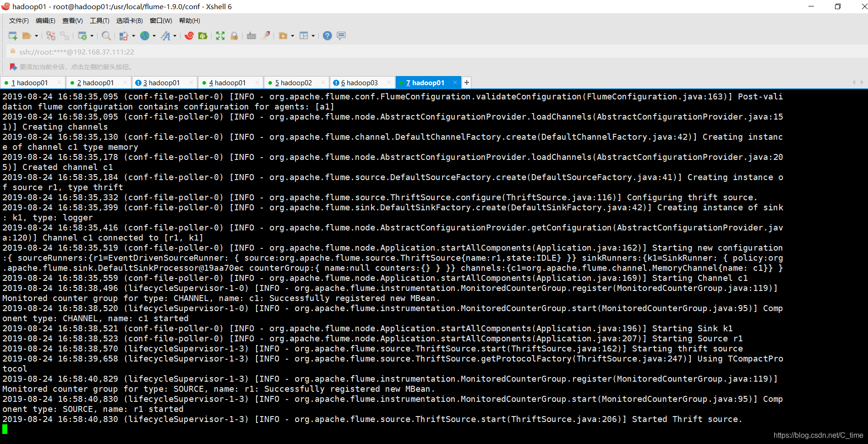Launch Xftp with the green folder icon
Image resolution: width=868 pixels, height=444 pixels.
click(203, 36)
